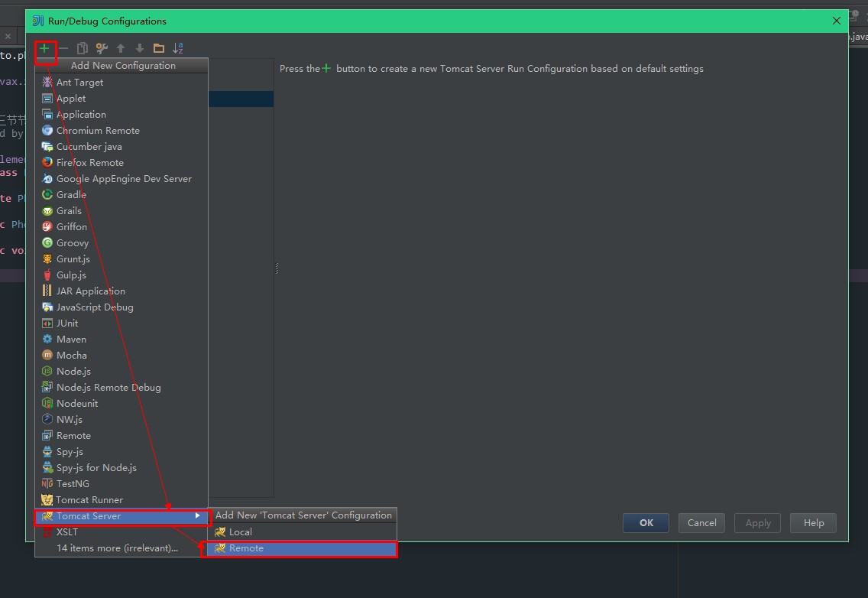Click the Help button
The width and height of the screenshot is (868, 598).
[814, 522]
